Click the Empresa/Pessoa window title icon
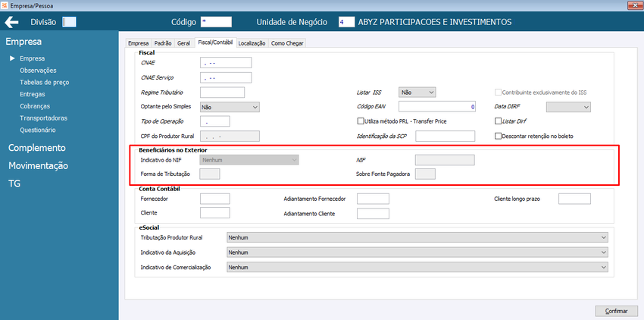Image resolution: width=644 pixels, height=320 pixels. click(x=5, y=6)
